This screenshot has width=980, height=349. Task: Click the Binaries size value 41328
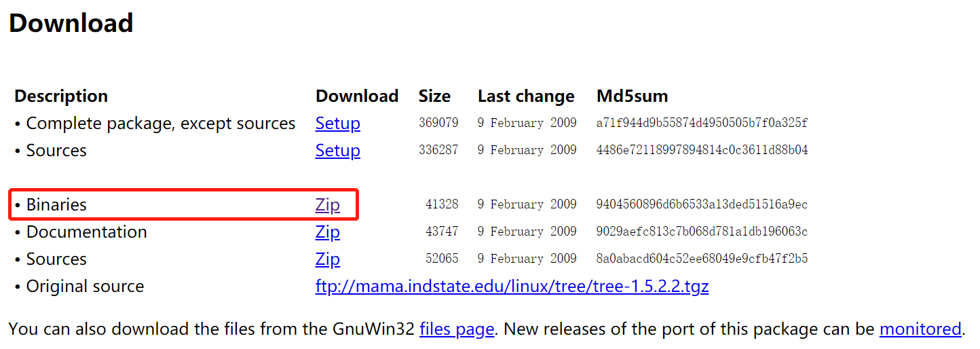(442, 204)
